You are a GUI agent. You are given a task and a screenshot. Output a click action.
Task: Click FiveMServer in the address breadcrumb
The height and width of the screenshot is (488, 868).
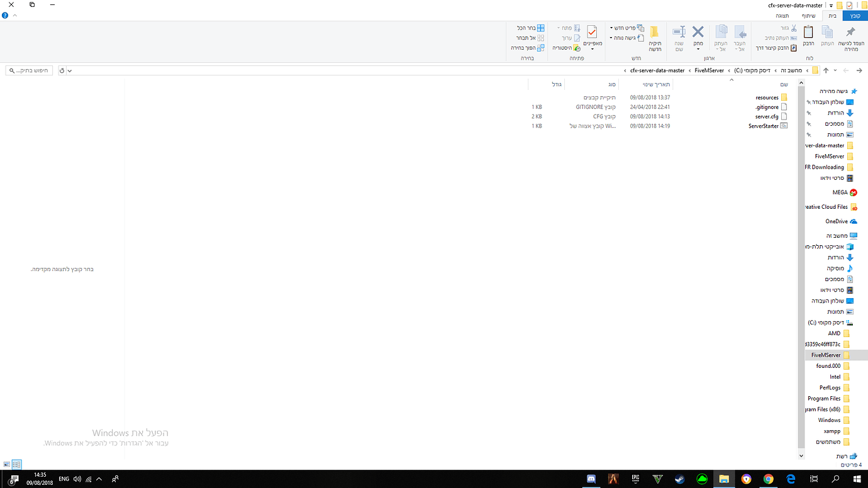[x=709, y=70]
